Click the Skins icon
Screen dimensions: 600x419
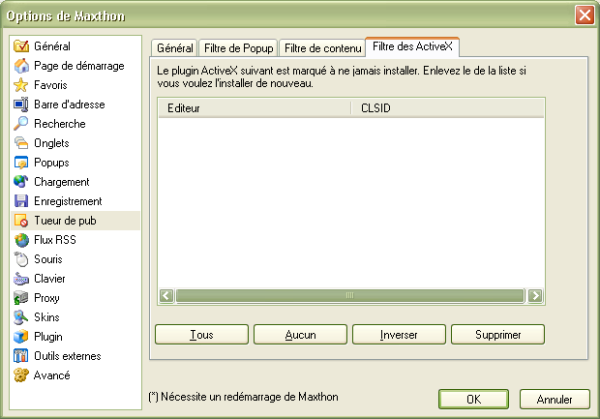click(21, 317)
